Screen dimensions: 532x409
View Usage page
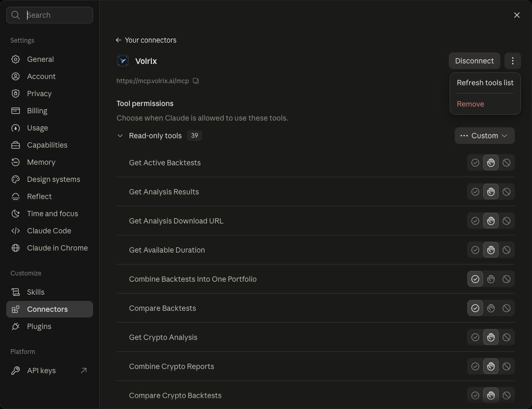pos(49,128)
